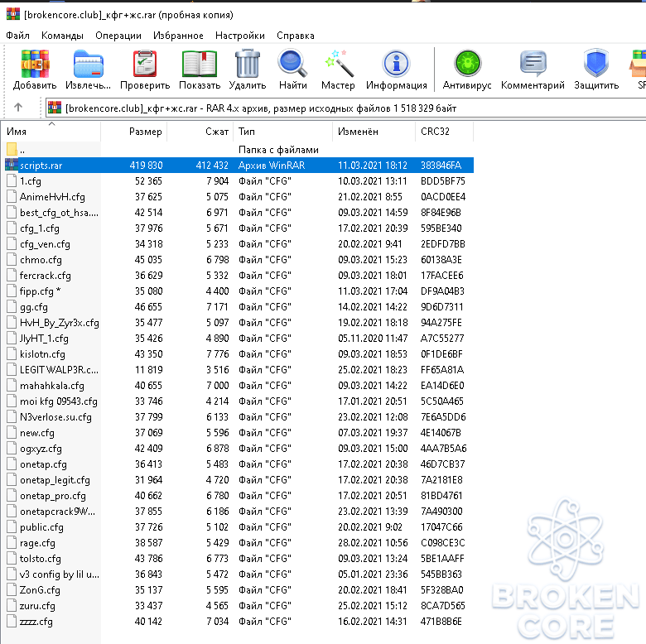Open the Команды menu
646x644 pixels.
pyautogui.click(x=62, y=36)
